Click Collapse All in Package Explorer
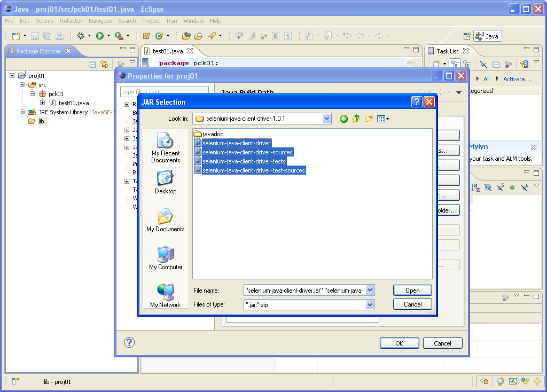Screen dimensions: 547x392 (x=92, y=64)
